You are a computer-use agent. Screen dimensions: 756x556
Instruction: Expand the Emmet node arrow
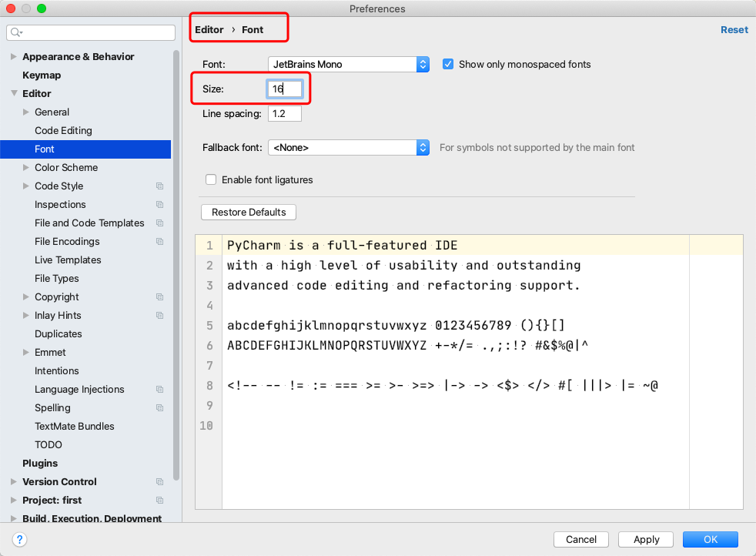click(26, 352)
